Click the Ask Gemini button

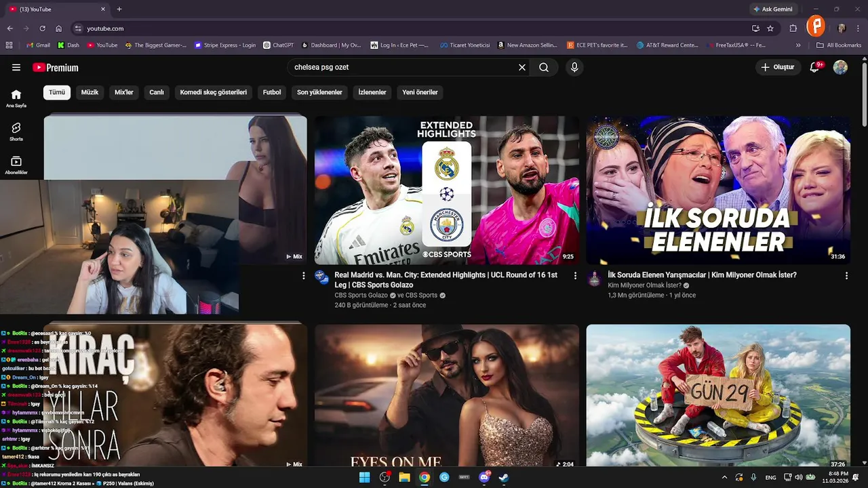point(772,9)
